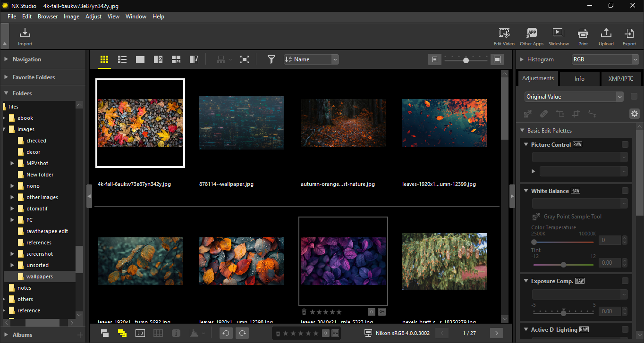Open the Upload tool
This screenshot has width=644, height=343.
point(606,37)
